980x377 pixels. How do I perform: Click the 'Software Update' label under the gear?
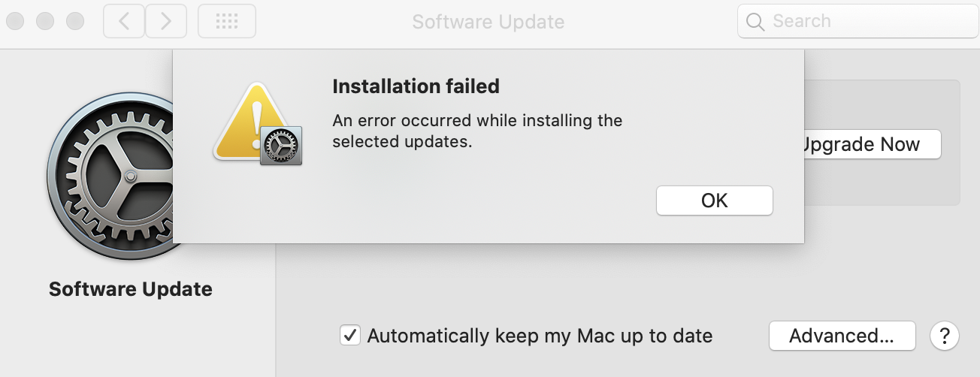(x=131, y=289)
